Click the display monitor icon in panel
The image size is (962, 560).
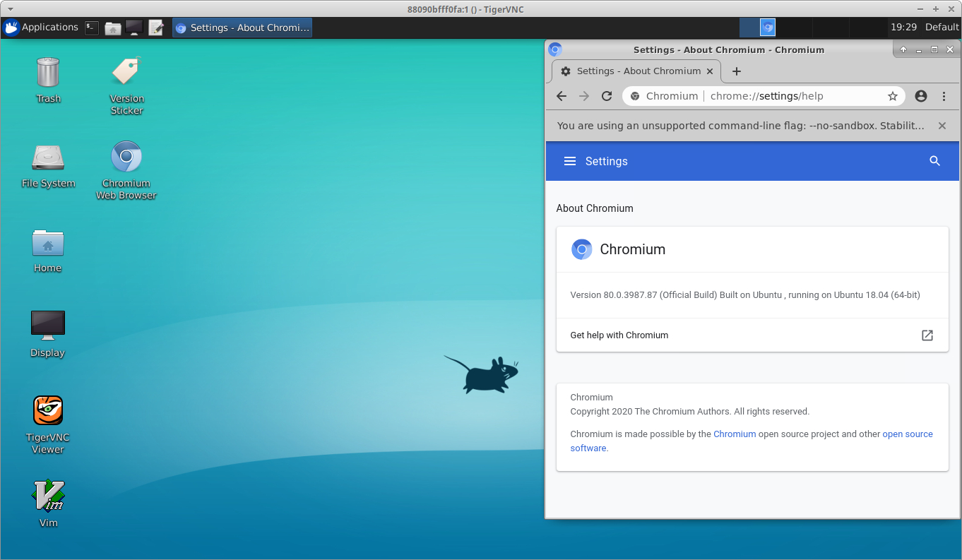[x=134, y=28]
